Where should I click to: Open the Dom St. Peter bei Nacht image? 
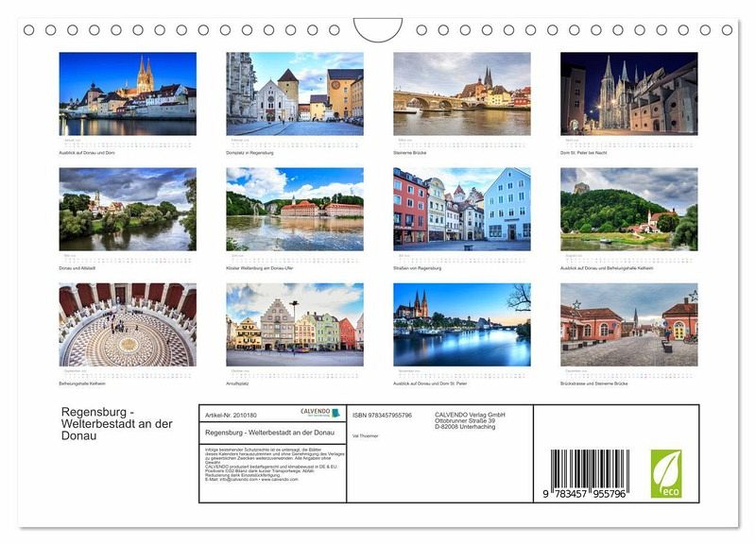[x=628, y=94]
